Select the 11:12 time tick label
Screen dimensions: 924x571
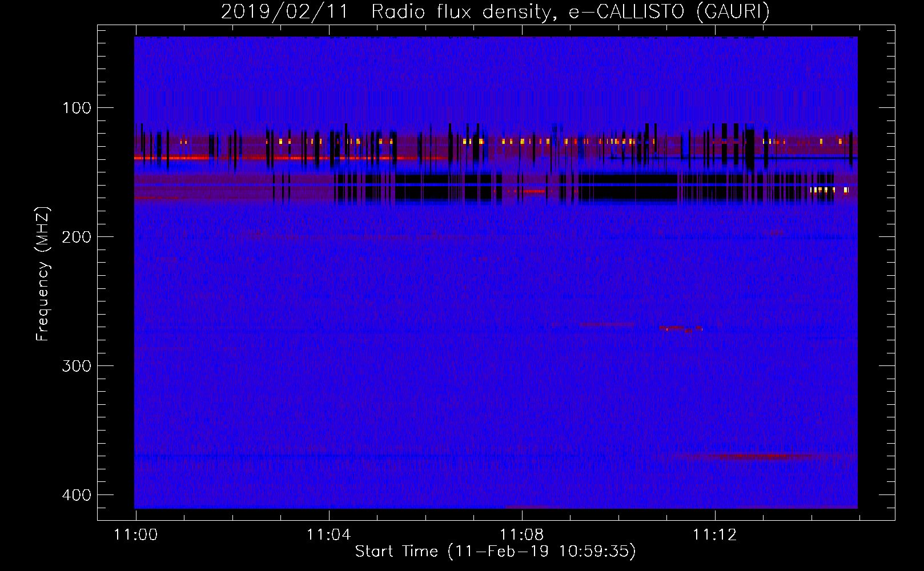pos(714,535)
